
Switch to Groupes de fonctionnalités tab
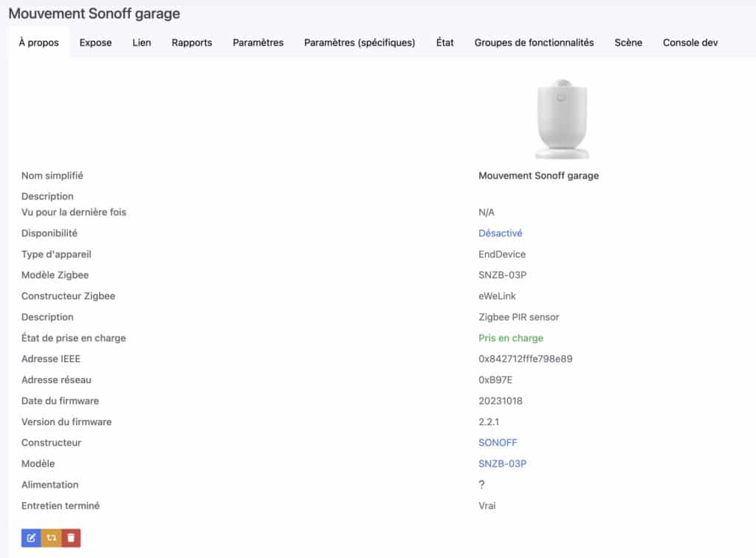click(x=534, y=43)
